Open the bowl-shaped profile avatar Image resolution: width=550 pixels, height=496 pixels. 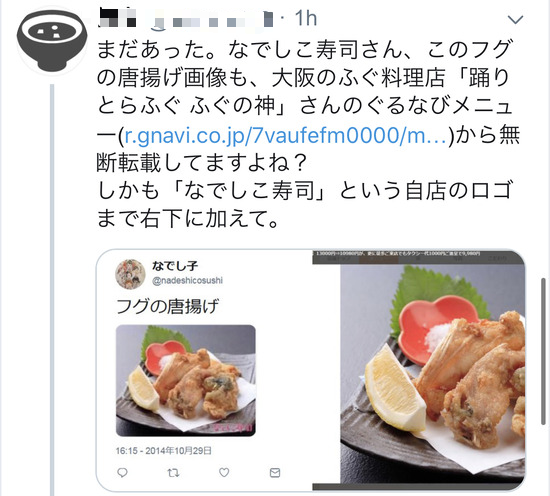(52, 40)
